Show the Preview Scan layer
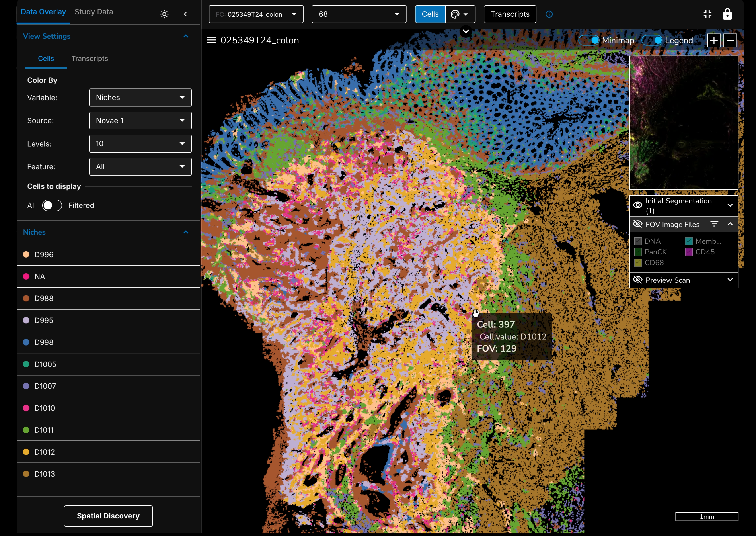The height and width of the screenshot is (536, 756). [638, 280]
